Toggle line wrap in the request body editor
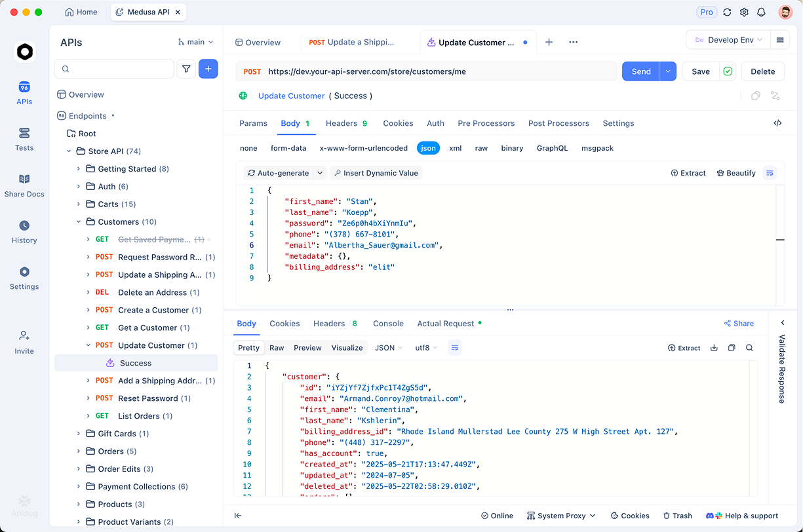This screenshot has width=803, height=532. coord(770,172)
